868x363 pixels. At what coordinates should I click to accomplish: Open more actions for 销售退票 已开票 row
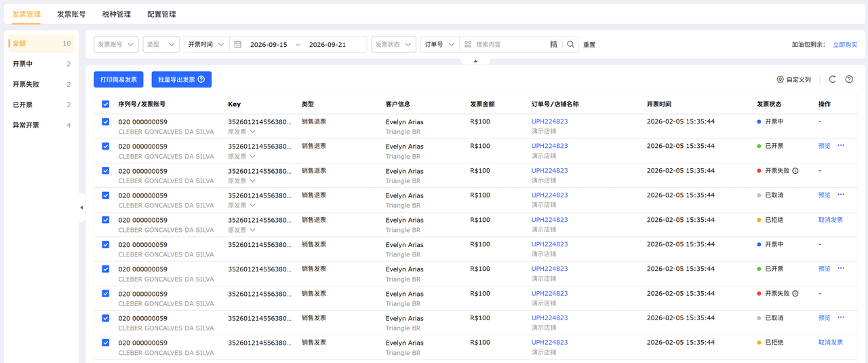click(841, 146)
